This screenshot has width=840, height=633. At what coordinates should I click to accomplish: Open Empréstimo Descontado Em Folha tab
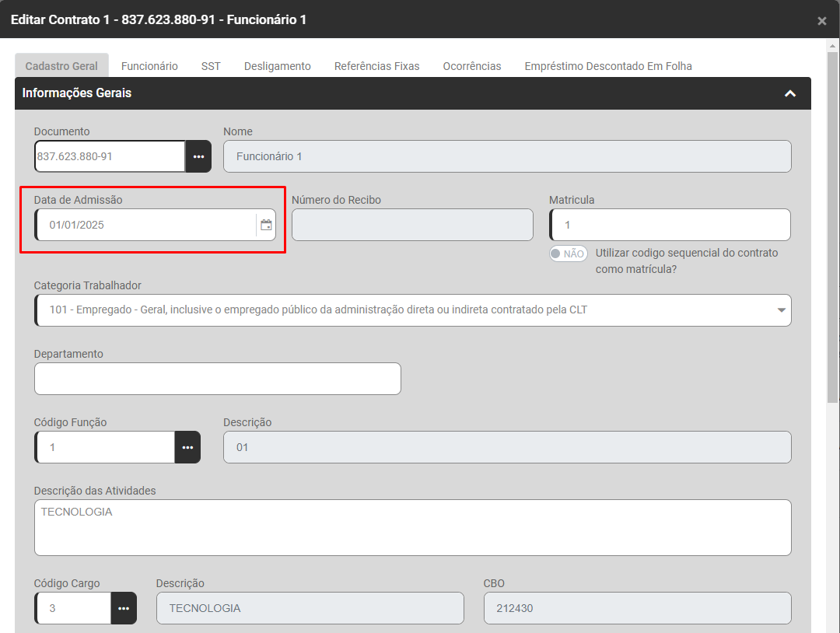[x=607, y=66]
